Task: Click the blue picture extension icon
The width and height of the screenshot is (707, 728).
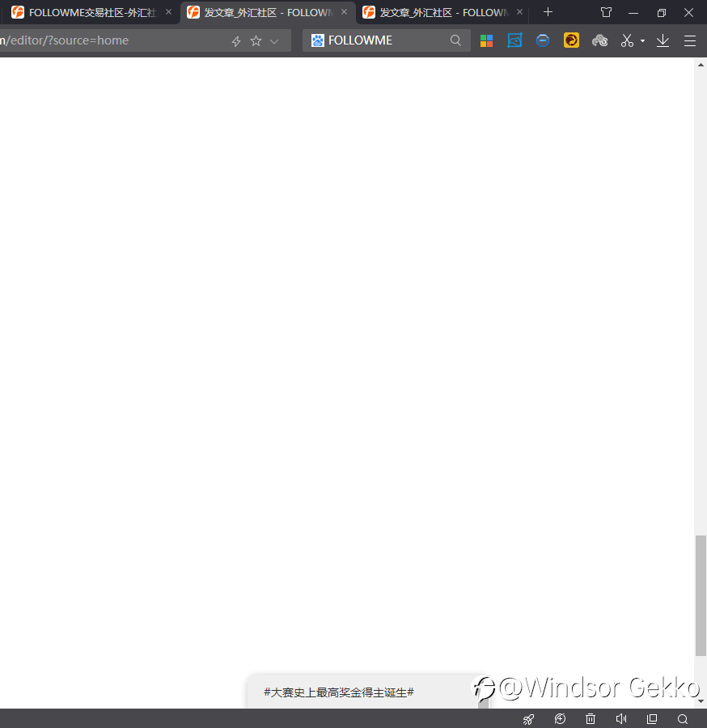Action: [514, 40]
